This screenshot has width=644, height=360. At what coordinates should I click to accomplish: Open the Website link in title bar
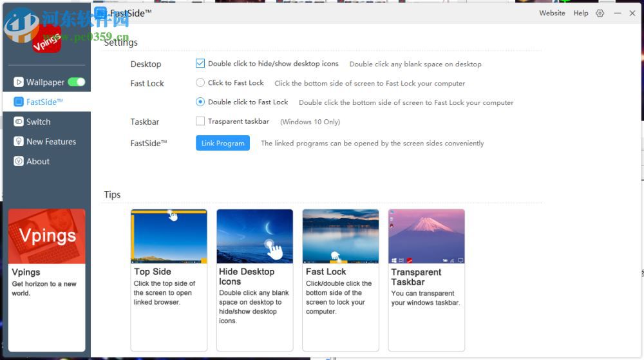point(552,13)
